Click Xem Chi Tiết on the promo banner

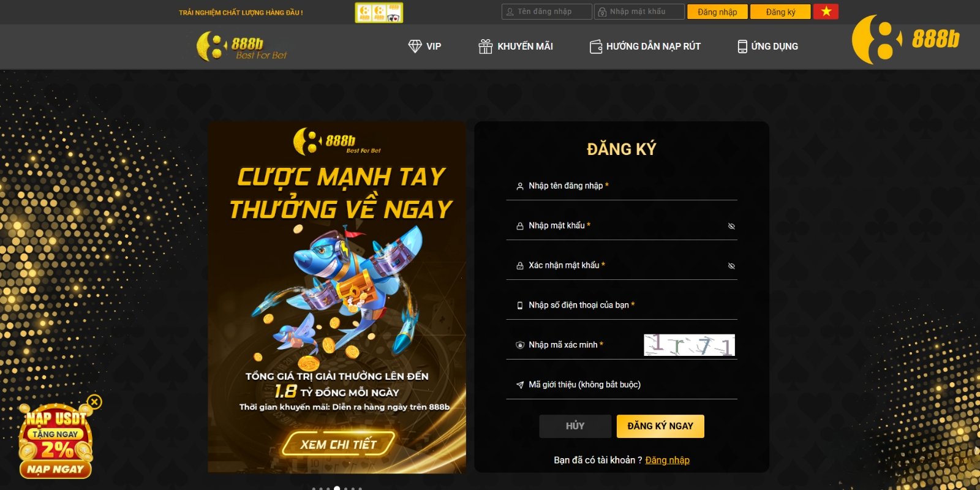[x=338, y=445]
